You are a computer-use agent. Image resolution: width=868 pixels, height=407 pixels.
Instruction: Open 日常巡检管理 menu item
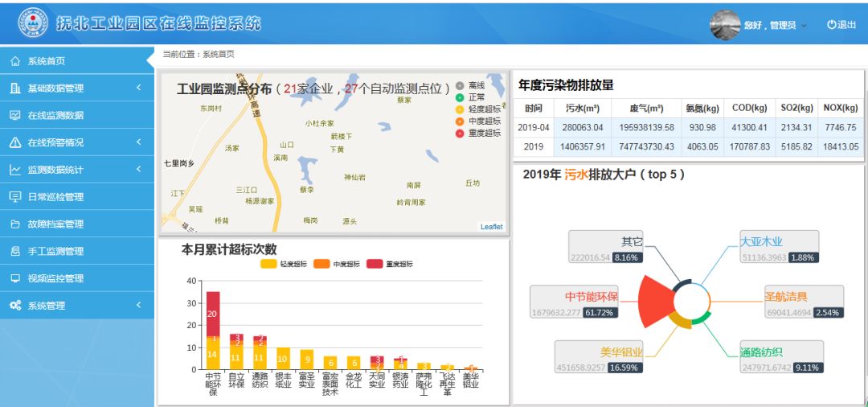(77, 197)
